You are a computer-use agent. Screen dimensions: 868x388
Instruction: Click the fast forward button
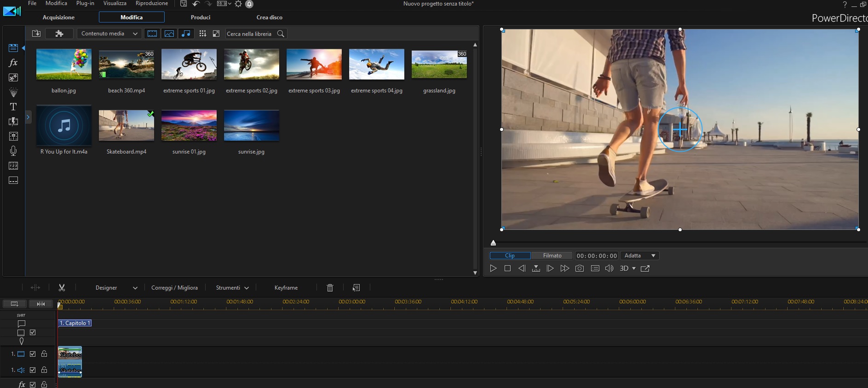click(565, 268)
